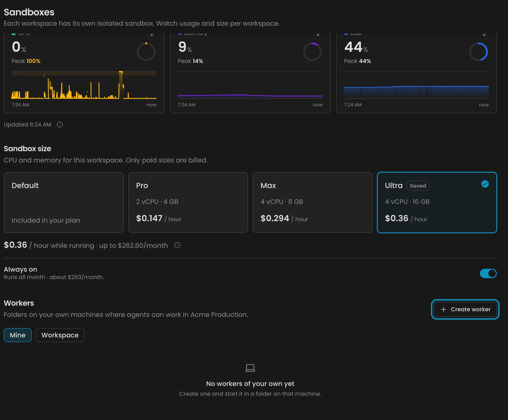
Task: Switch to the Workspace workers tab
Action: 60,335
